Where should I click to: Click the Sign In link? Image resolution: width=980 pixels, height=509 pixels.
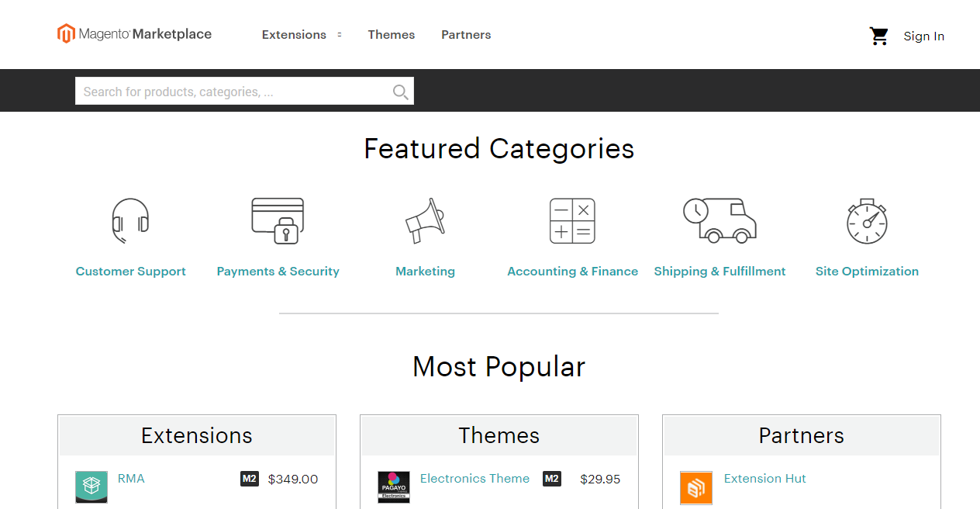tap(923, 36)
